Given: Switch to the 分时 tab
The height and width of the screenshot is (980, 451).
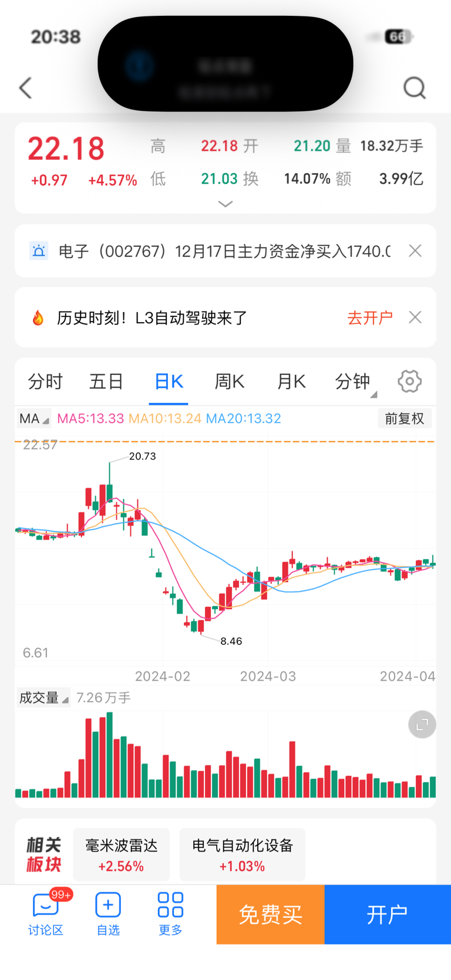Looking at the screenshot, I should [x=45, y=382].
